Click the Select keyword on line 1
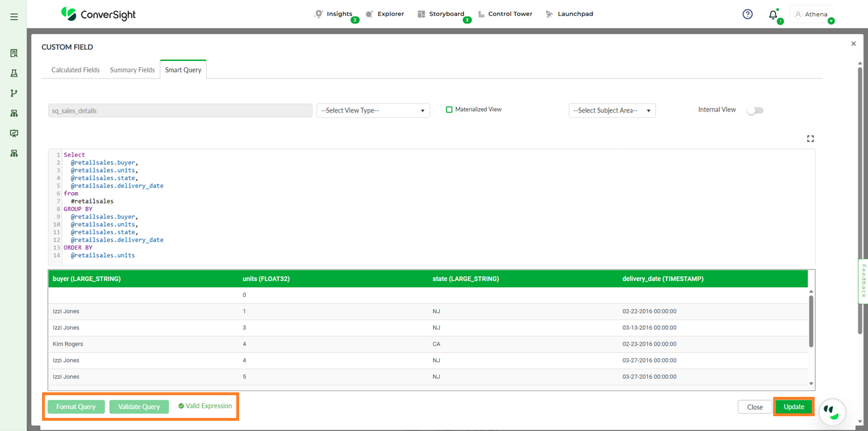 pyautogui.click(x=74, y=155)
